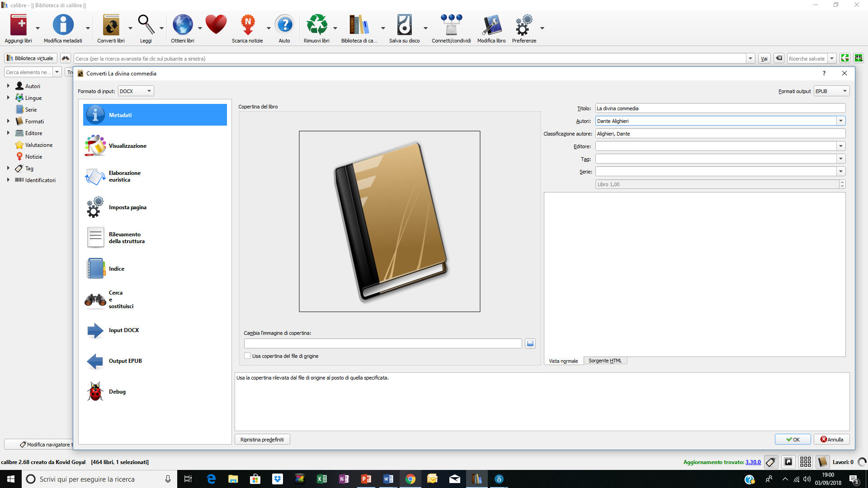Open Ottieni libri globe icon
The image size is (868, 488).
(x=183, y=25)
